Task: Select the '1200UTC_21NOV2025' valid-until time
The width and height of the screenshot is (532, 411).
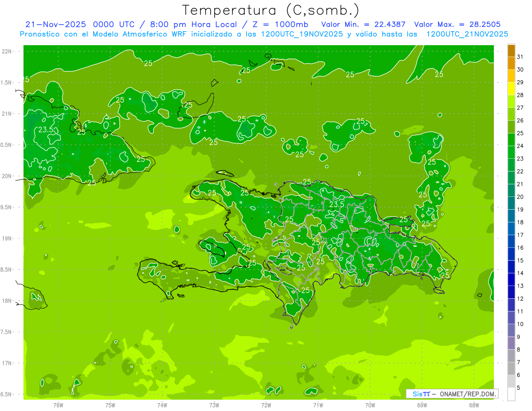Action: click(467, 34)
